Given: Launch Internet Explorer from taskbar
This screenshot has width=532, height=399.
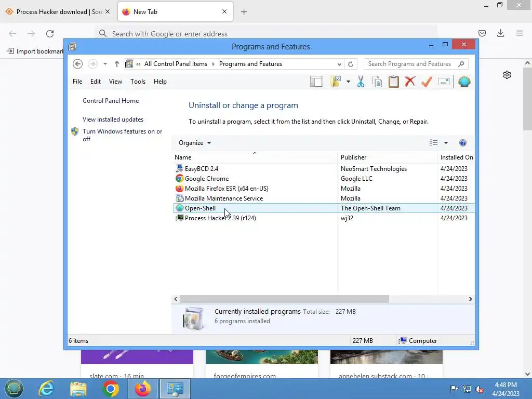Looking at the screenshot, I should coord(46,389).
